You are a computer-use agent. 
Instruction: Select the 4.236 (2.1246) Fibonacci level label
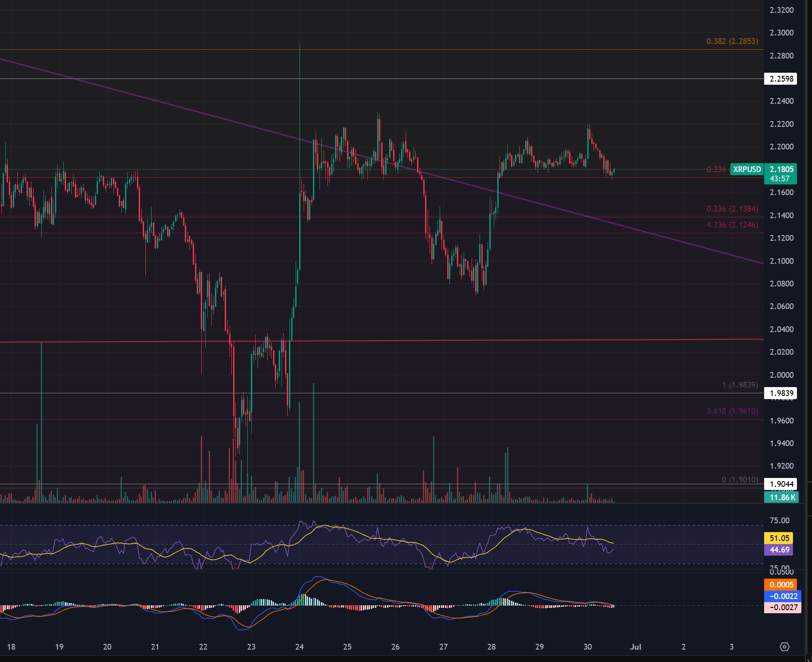[x=732, y=225]
